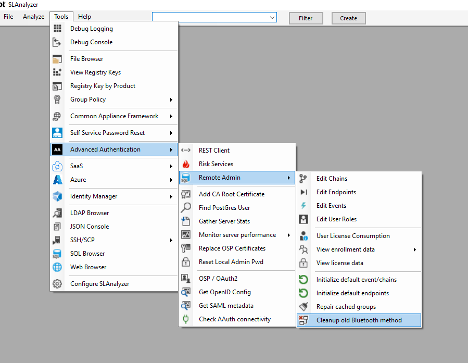Select Gather Server Stats entry
Viewport: 468px width, 363px height.
(237, 221)
